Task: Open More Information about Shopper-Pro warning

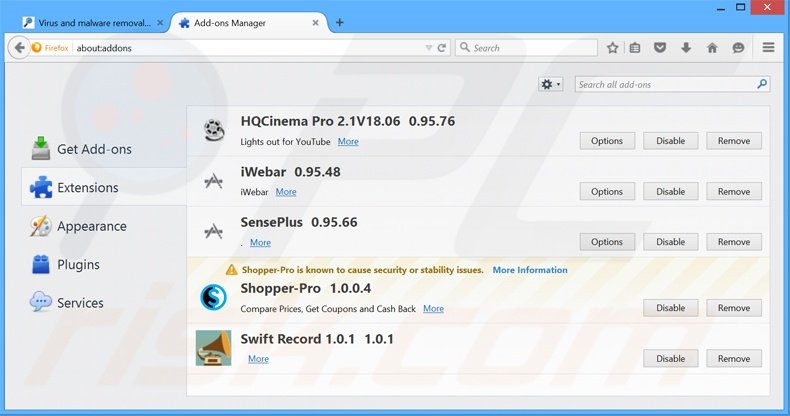Action: 530,270
